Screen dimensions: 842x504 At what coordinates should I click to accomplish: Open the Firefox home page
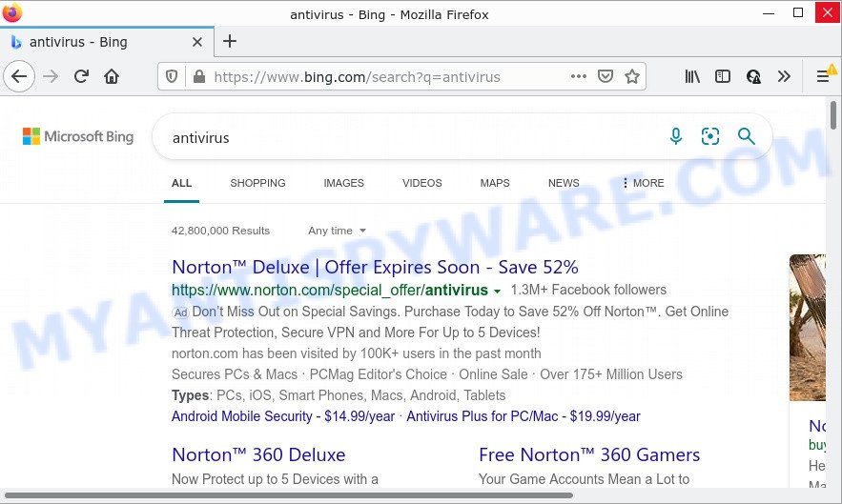[112, 77]
